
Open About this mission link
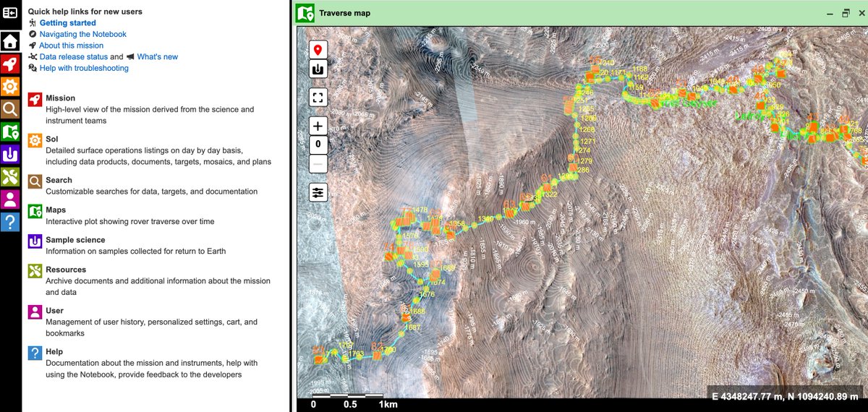click(72, 46)
